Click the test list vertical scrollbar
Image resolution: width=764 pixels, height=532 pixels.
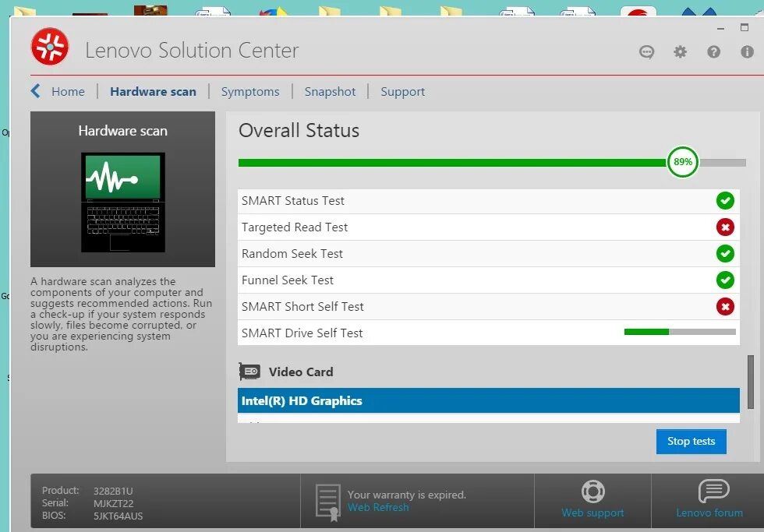point(751,382)
